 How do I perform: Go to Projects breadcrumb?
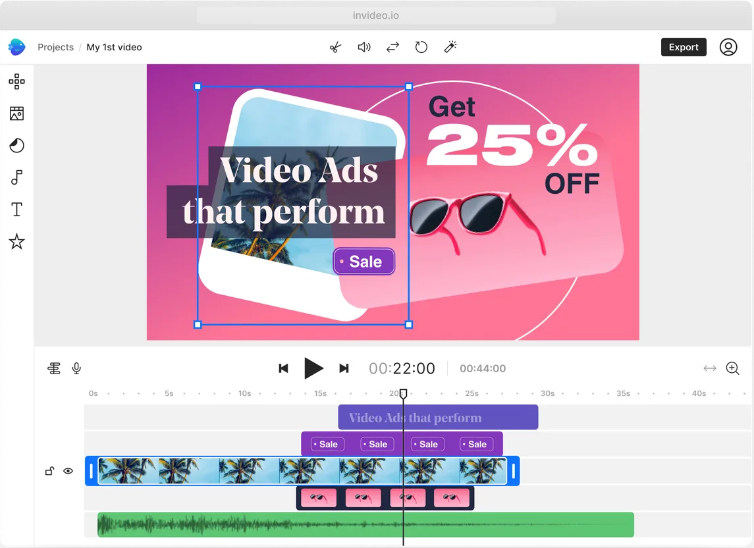coord(56,47)
